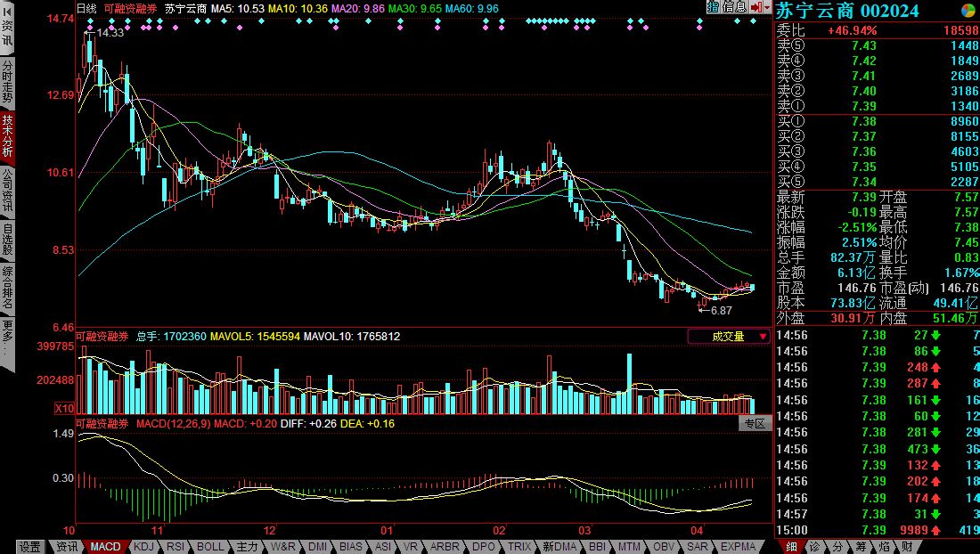Select the MACD indicator tab

106,547
